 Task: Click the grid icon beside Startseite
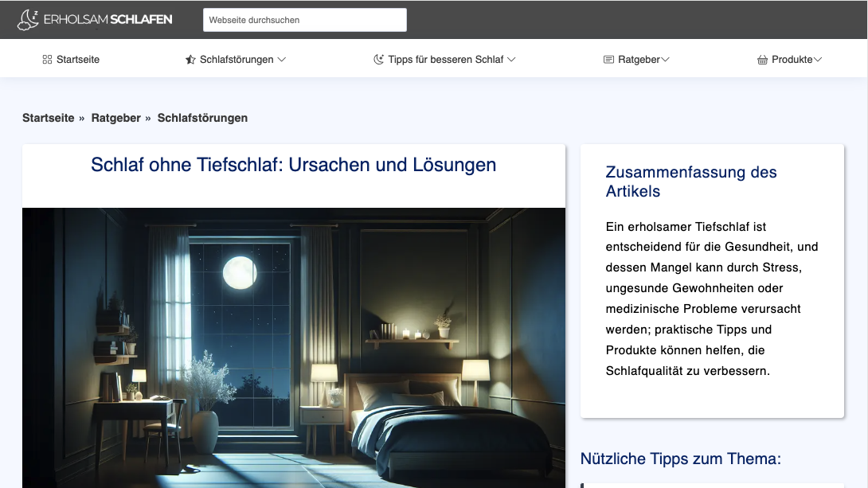tap(47, 60)
